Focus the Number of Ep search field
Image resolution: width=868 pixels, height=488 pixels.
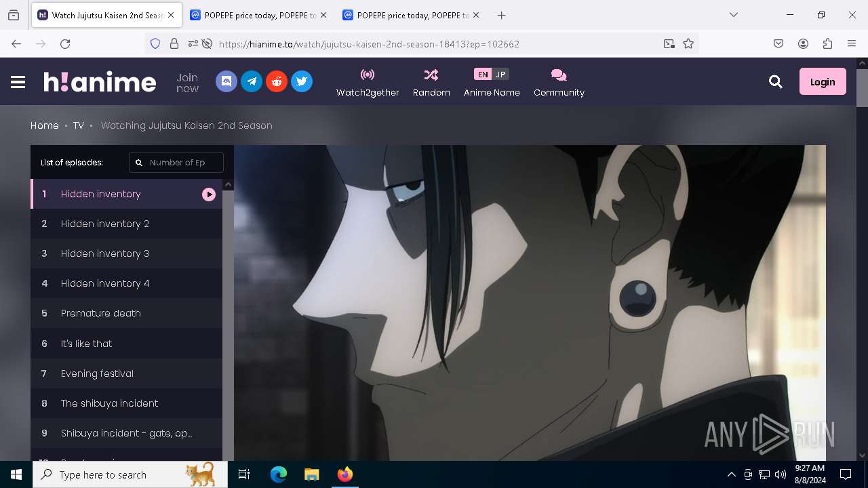(x=176, y=163)
